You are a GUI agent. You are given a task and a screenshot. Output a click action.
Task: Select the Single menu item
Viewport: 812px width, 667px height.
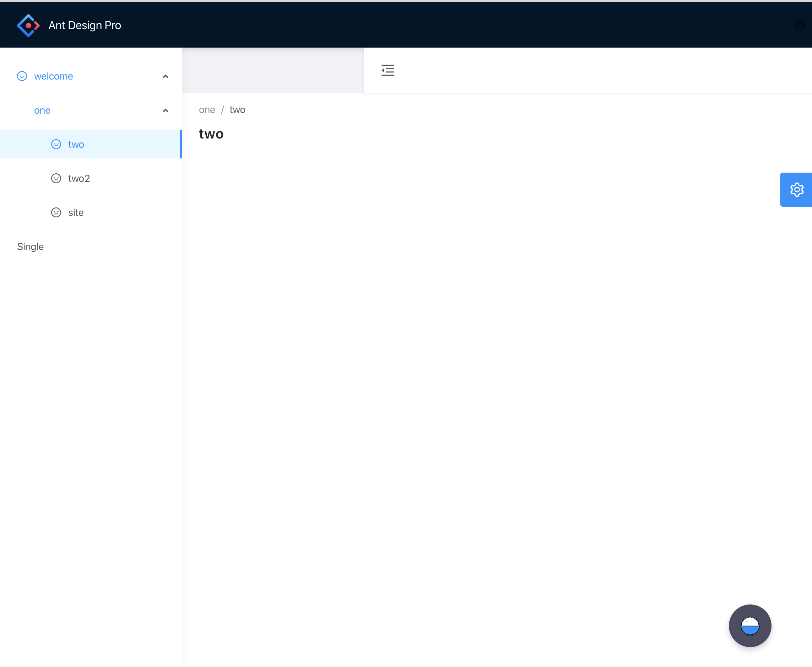(x=30, y=247)
